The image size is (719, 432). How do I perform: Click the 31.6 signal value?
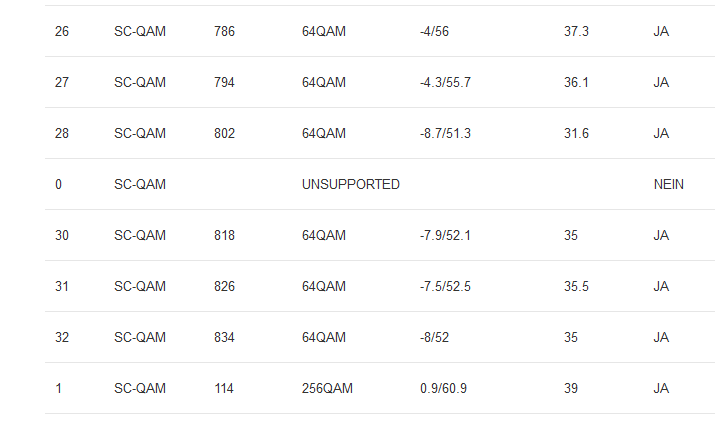(x=576, y=134)
